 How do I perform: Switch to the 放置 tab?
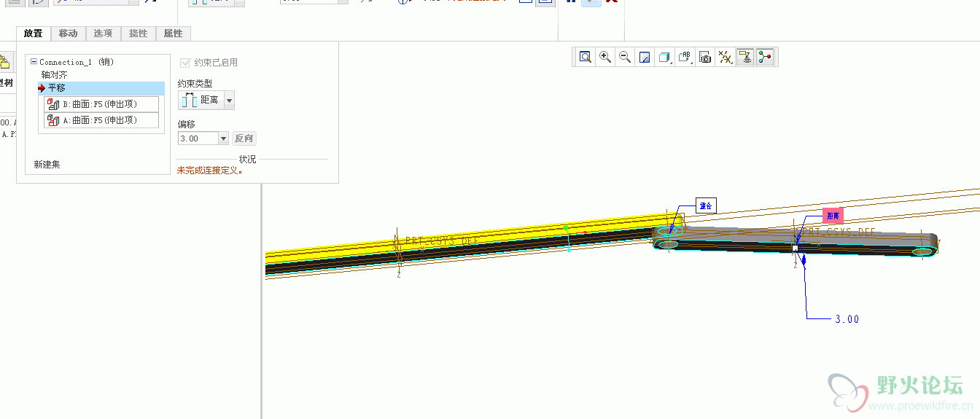tap(34, 34)
